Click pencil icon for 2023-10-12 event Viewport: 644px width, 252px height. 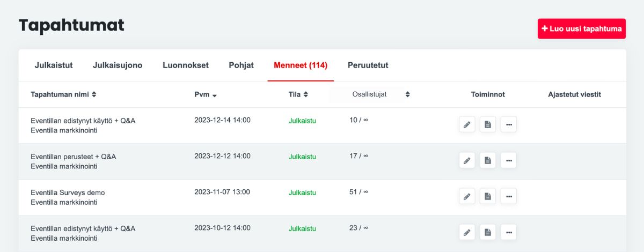[467, 232]
